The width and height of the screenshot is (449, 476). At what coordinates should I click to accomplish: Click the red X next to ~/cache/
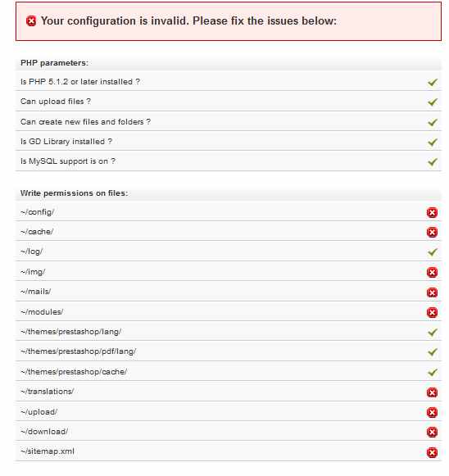(x=432, y=232)
